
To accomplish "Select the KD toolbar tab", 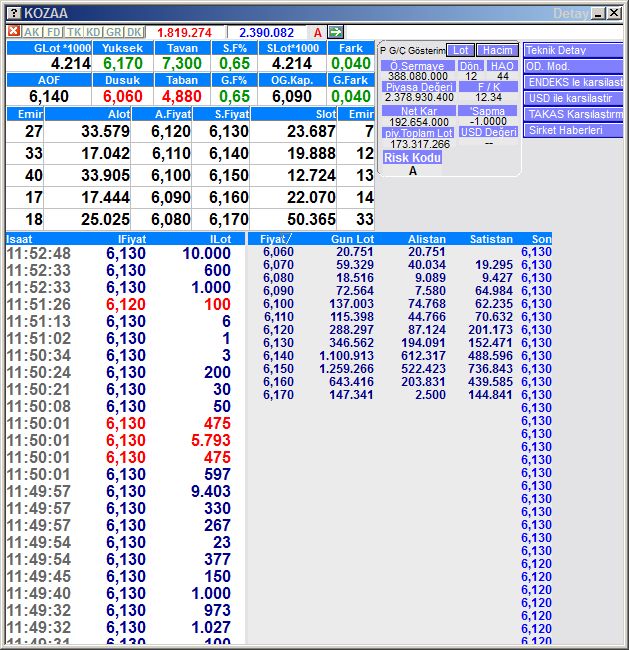I will (93, 32).
